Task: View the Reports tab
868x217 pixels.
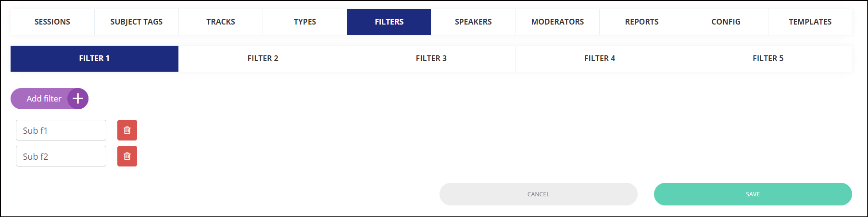Action: coord(642,22)
